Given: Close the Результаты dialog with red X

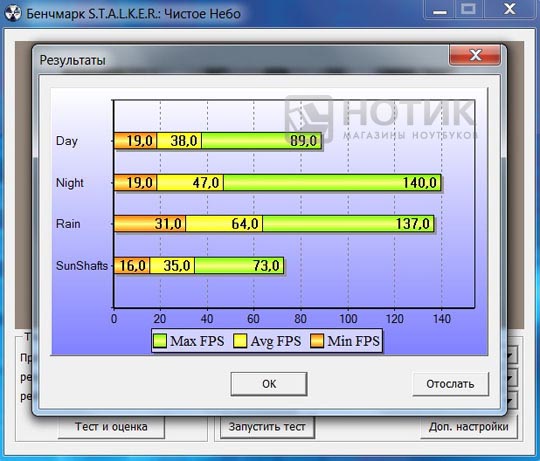Looking at the screenshot, I should tap(475, 55).
